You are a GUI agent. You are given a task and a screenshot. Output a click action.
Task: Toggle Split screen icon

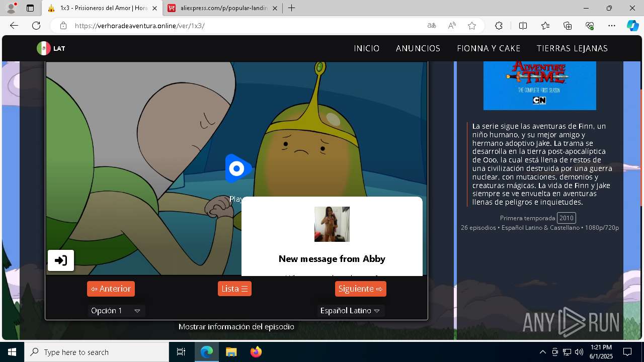click(523, 26)
